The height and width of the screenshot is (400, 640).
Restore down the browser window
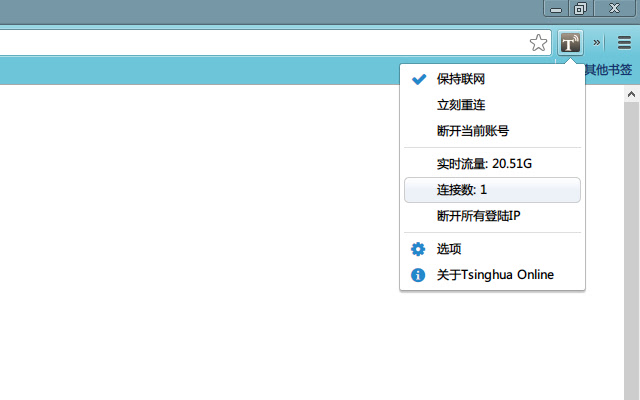click(x=580, y=9)
